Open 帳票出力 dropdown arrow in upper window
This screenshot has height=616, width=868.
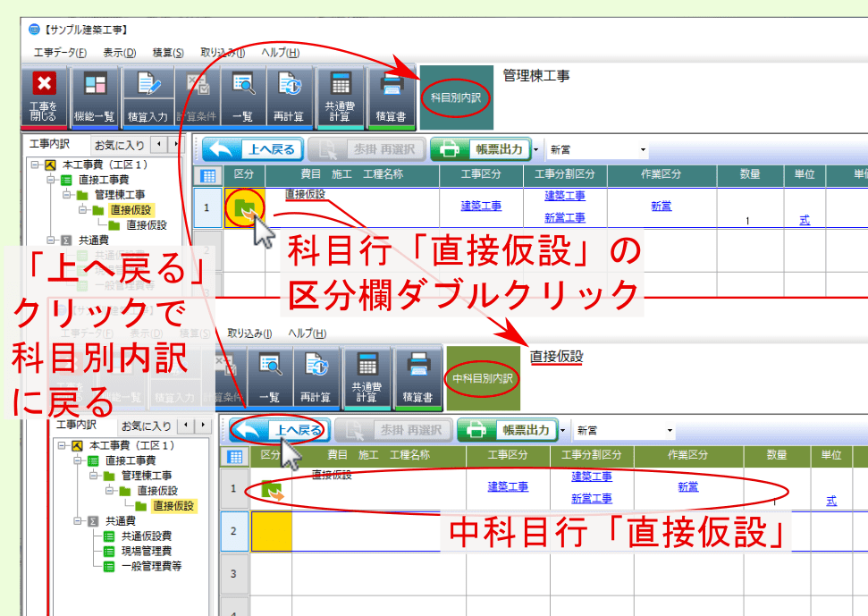coord(535,149)
